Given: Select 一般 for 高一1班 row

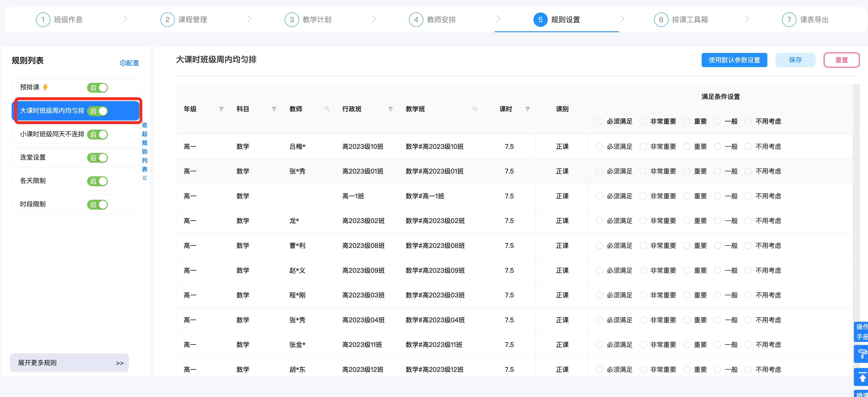Looking at the screenshot, I should click(x=717, y=196).
